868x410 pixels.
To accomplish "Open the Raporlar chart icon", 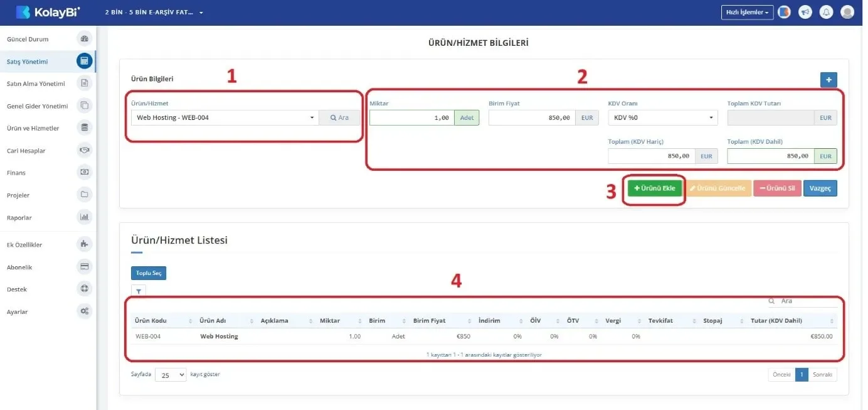I will click(84, 217).
